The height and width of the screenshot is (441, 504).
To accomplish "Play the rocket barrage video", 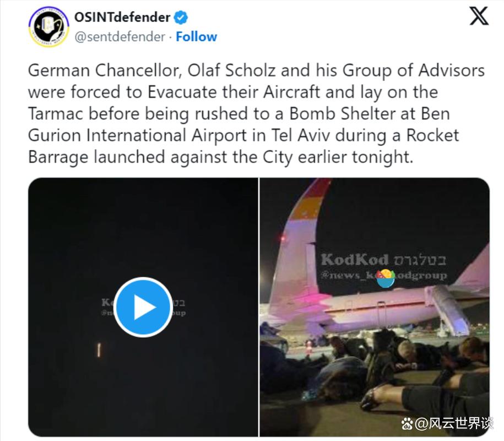I will point(143,307).
